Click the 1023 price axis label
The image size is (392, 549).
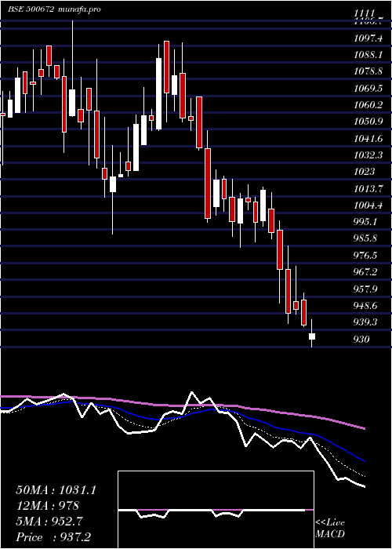365,172
